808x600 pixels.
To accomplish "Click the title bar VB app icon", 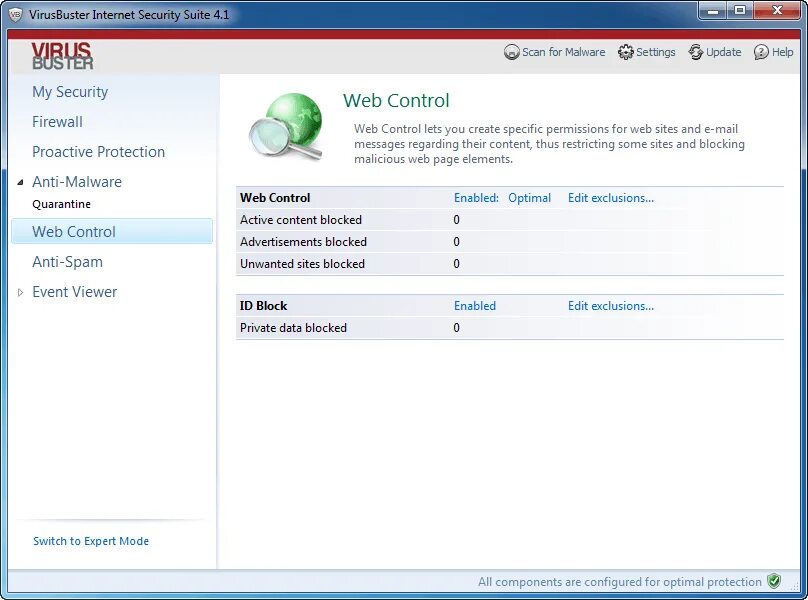I will (16, 14).
